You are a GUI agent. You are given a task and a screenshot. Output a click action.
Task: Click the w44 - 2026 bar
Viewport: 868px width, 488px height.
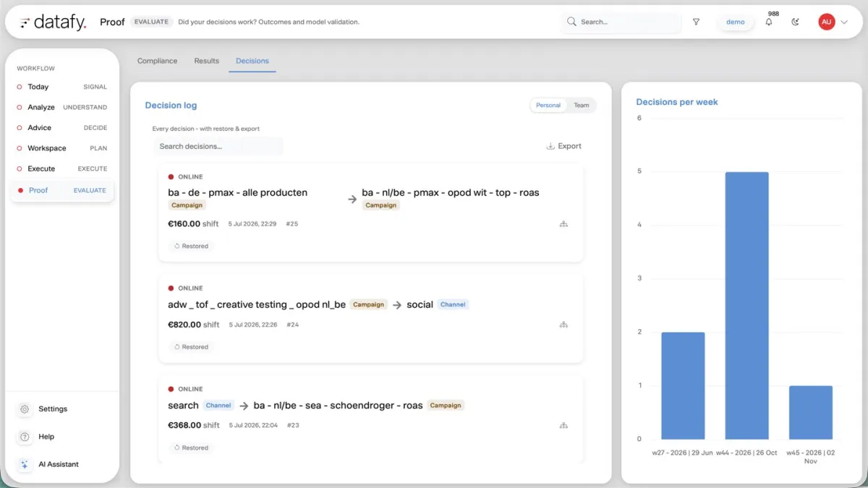tap(746, 305)
